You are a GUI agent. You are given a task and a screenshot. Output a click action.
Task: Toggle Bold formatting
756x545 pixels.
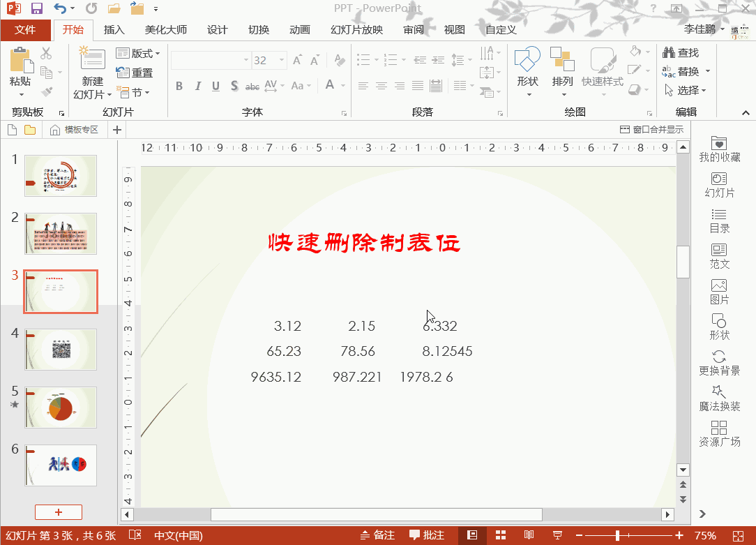(179, 86)
